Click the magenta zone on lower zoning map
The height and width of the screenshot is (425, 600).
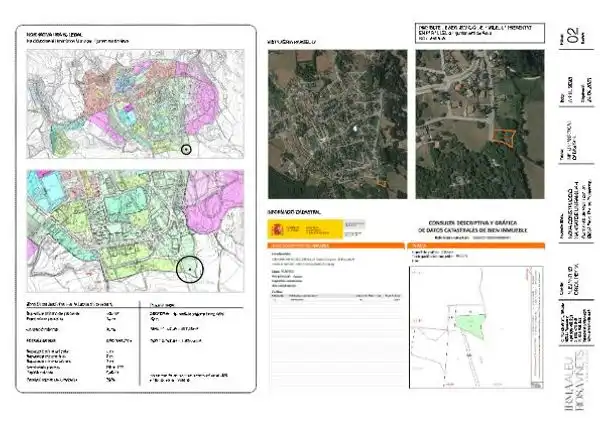(x=214, y=201)
